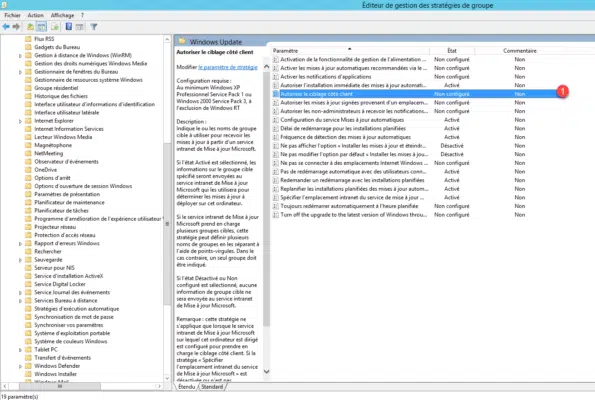Click the policy icon of 'Fréquence de détection des mises à jour automatiques'

[x=276, y=137]
